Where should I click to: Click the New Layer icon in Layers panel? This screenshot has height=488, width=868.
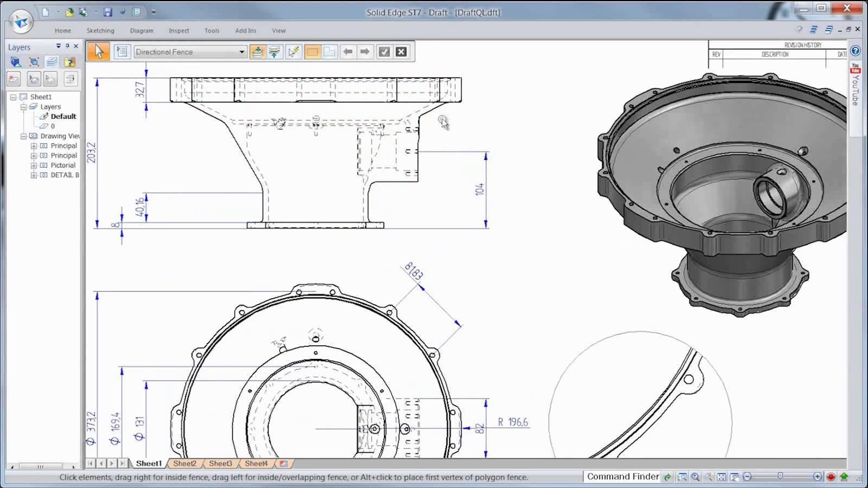pyautogui.click(x=14, y=79)
